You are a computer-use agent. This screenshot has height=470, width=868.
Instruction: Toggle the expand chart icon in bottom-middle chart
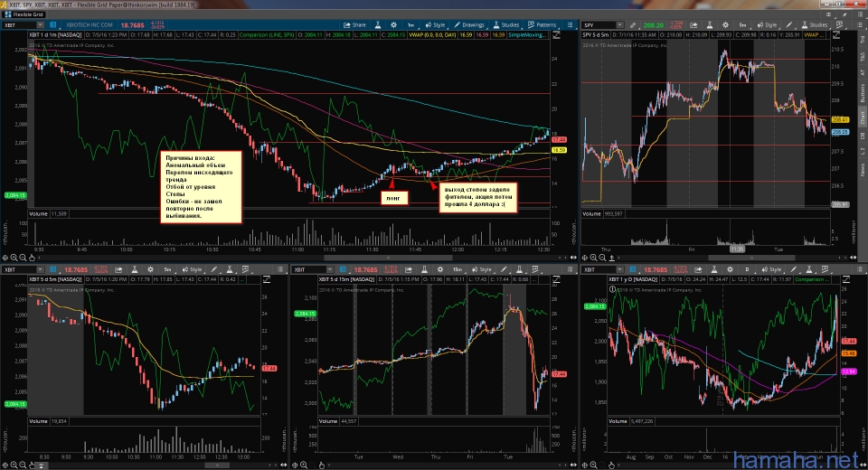[556, 279]
